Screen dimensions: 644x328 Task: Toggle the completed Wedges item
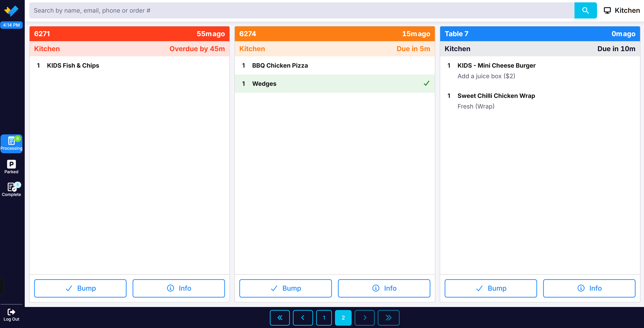(335, 84)
